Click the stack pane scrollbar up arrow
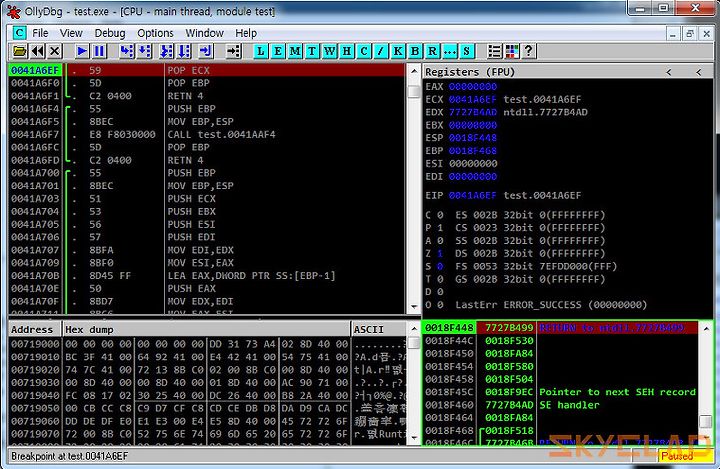The width and height of the screenshot is (720, 469). point(706,328)
